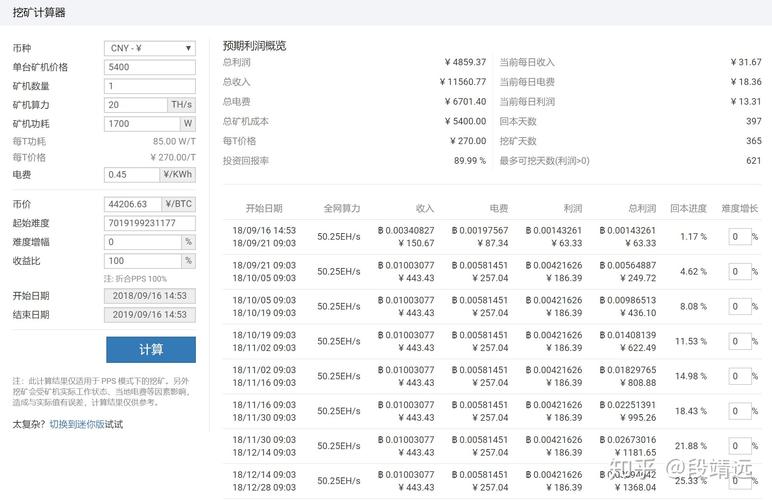
Task: Edit the coin price field 44206.63
Action: (132, 204)
